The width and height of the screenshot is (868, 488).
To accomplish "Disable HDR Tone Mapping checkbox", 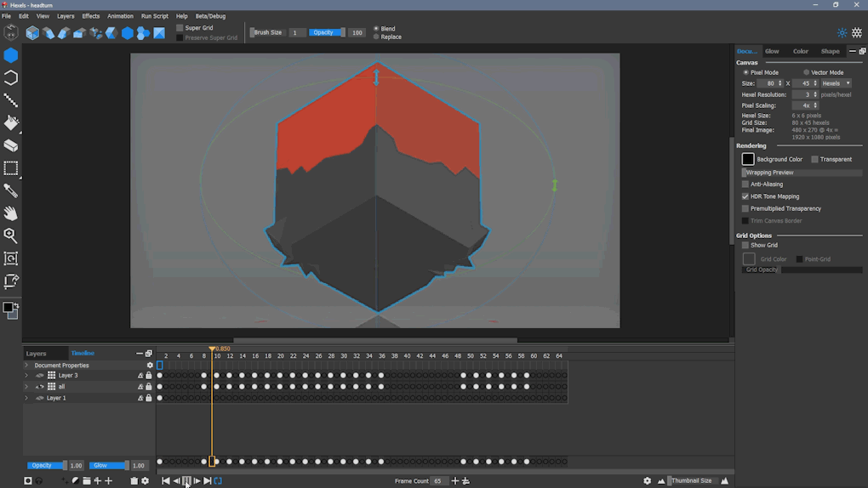I will click(745, 196).
